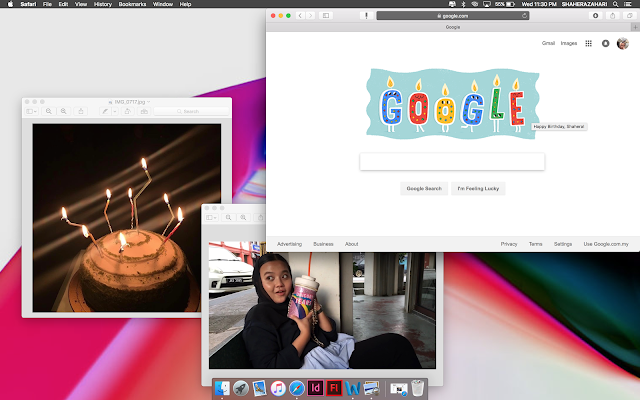
Task: Open the Business footer link
Action: (x=323, y=244)
